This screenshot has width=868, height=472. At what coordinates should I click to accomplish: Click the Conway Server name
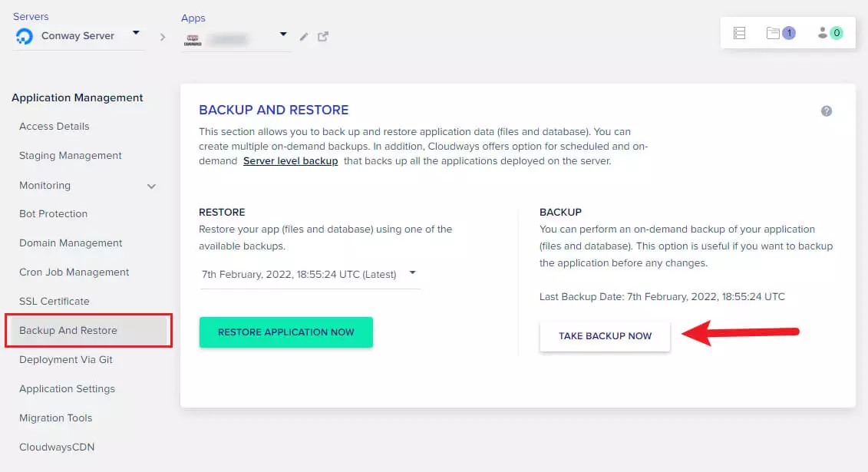coord(78,36)
